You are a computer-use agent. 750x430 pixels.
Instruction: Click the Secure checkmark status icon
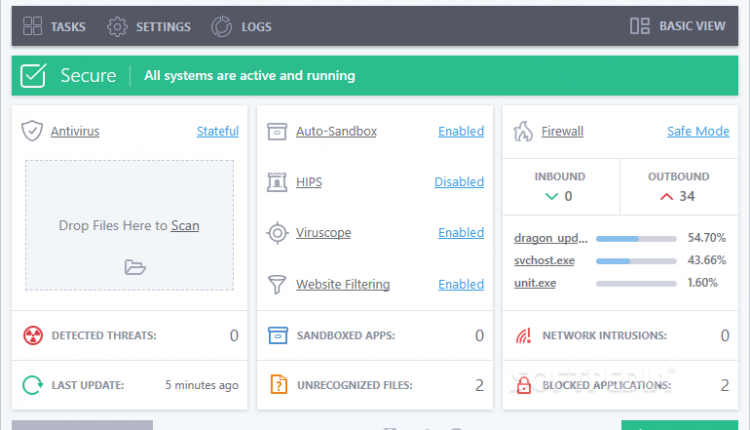(33, 75)
